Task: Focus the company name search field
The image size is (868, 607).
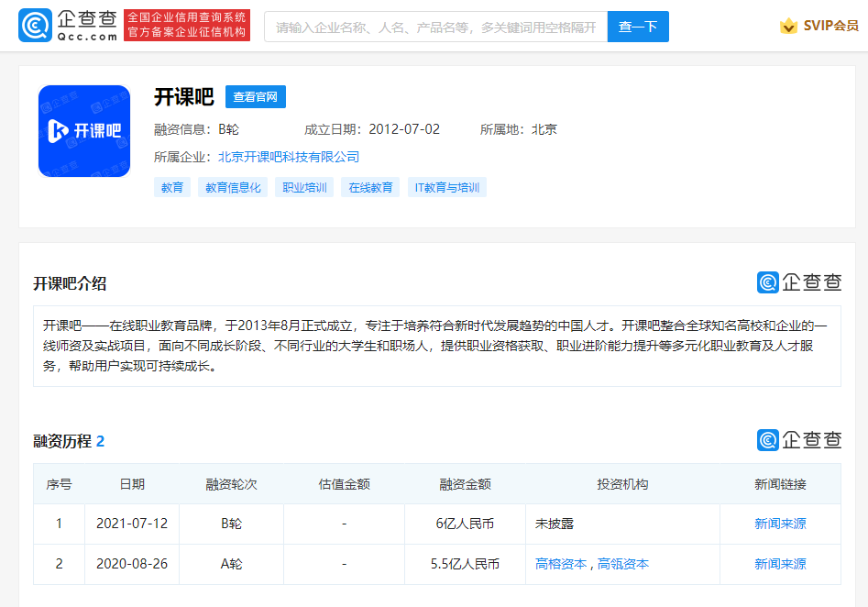Action: coord(435,27)
